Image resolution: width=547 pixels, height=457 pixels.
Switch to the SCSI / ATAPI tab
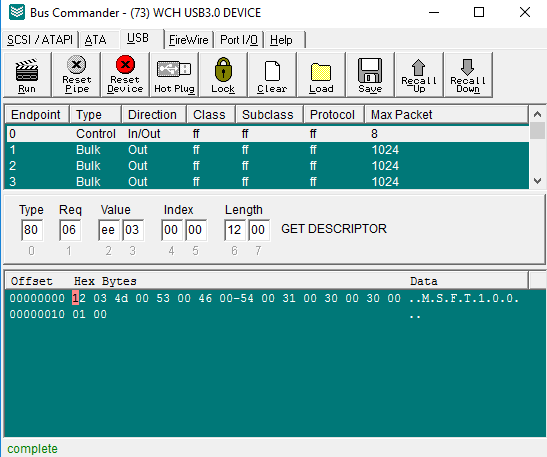coord(40,40)
